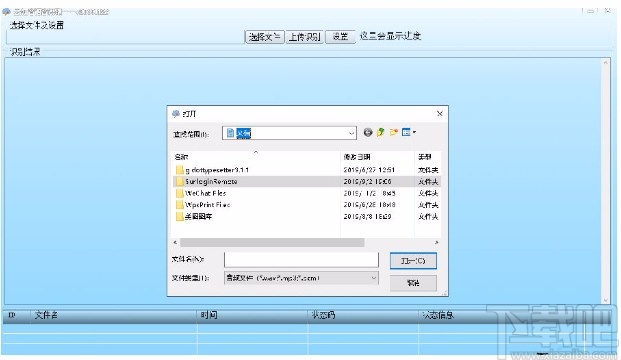The image size is (621, 360).
Task: Click the 上传识别 button in main window
Action: [304, 37]
